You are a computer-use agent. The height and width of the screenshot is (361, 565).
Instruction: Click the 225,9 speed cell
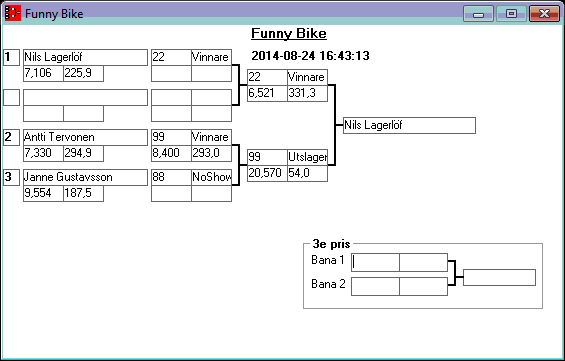click(x=84, y=73)
